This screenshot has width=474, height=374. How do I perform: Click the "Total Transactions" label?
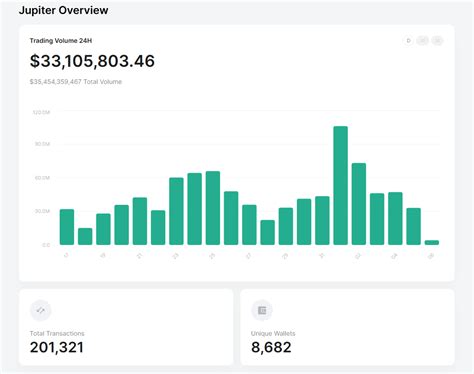[57, 333]
